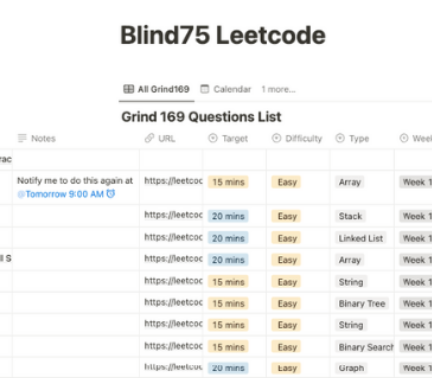
Task: Click the Notes column text icon
Action: (22, 138)
